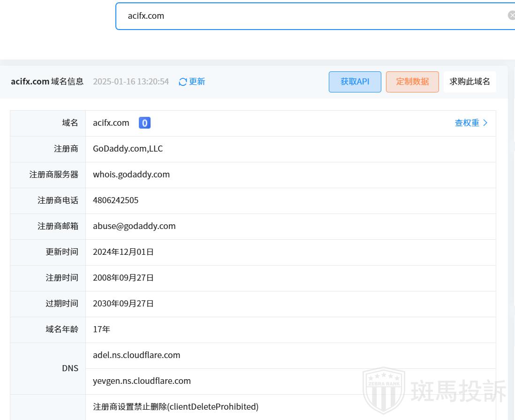Select the whois.godaddy.com registrar server value
The height and width of the screenshot is (420, 515).
131,175
